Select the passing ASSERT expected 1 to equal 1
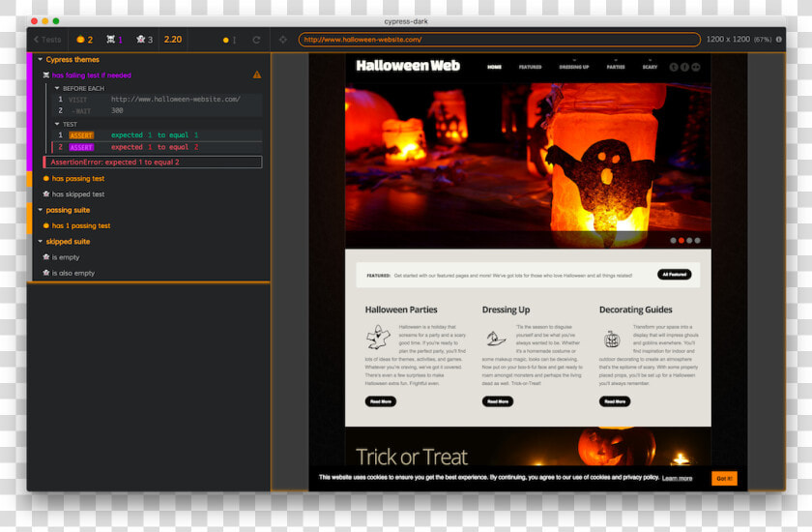The image size is (812, 532). tap(159, 135)
